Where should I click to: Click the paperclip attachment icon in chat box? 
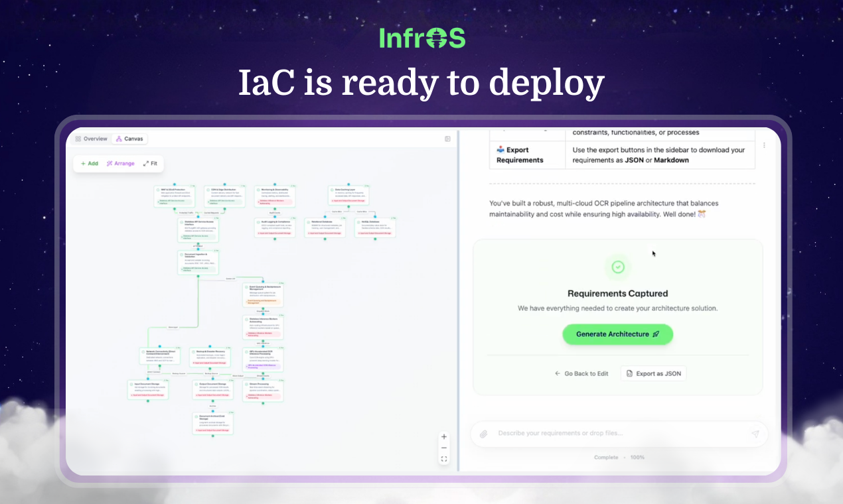tap(484, 433)
